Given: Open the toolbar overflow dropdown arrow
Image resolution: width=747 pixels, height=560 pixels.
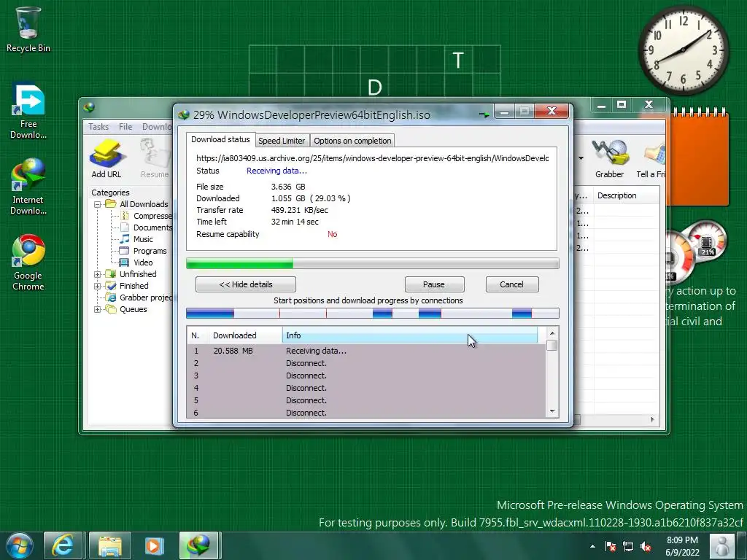Looking at the screenshot, I should 581,158.
